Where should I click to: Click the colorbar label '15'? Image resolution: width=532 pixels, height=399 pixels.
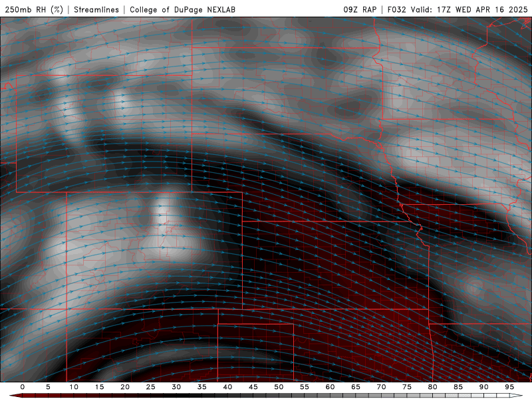[99, 387]
